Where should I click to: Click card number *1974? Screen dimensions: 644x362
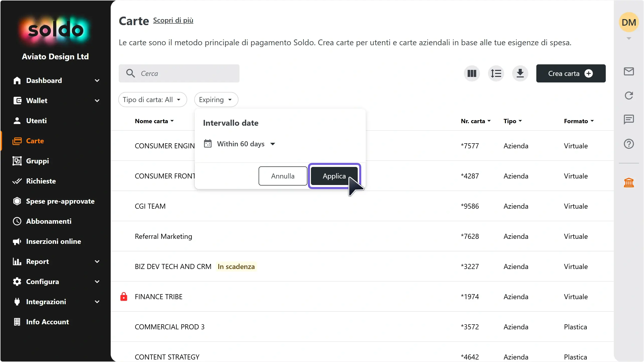[470, 297]
